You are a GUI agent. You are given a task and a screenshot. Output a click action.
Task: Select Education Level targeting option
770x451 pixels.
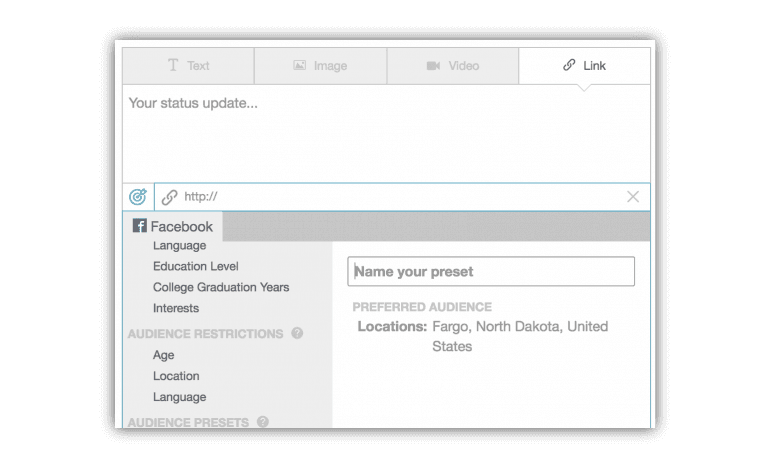[196, 266]
